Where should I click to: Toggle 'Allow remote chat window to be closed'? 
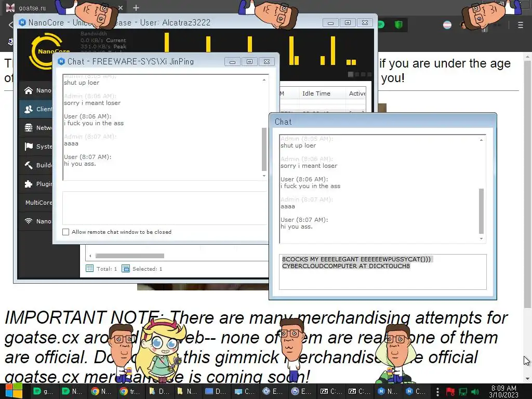pos(66,232)
